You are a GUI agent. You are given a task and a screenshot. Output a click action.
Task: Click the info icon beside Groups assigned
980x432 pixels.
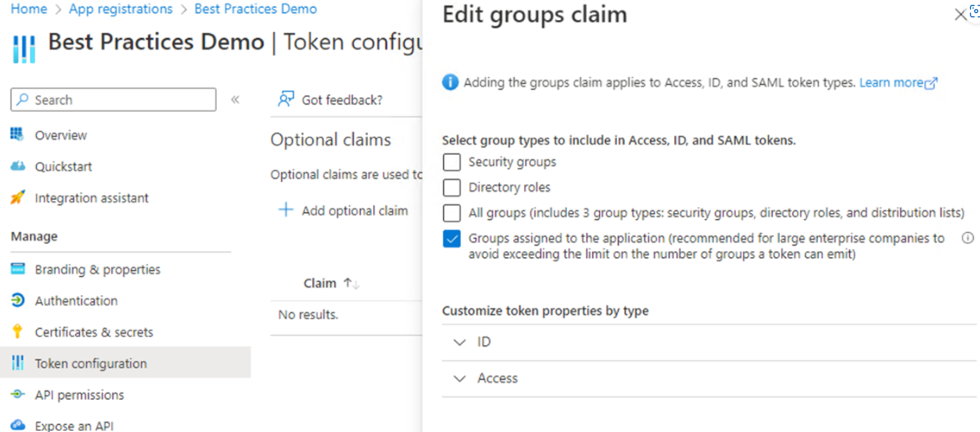coord(967,238)
